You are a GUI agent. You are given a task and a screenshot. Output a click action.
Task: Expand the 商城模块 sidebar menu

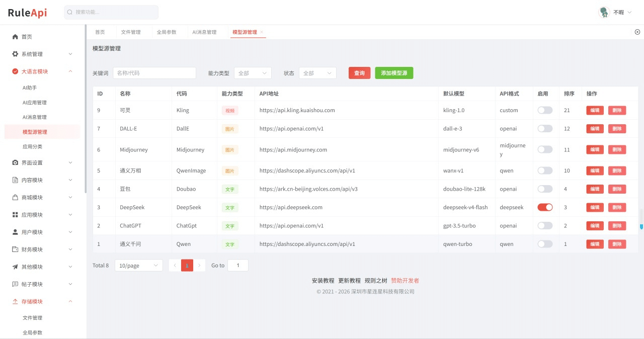pos(70,197)
